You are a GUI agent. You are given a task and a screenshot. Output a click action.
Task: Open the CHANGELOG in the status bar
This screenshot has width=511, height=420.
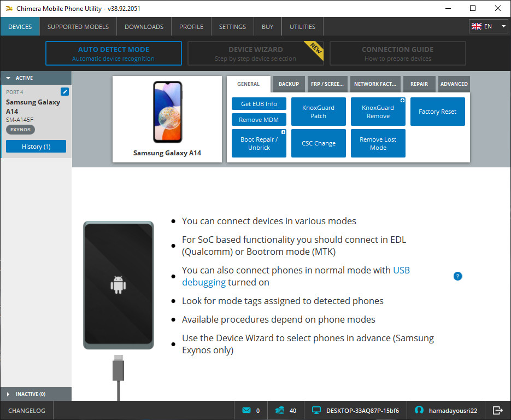tap(27, 411)
